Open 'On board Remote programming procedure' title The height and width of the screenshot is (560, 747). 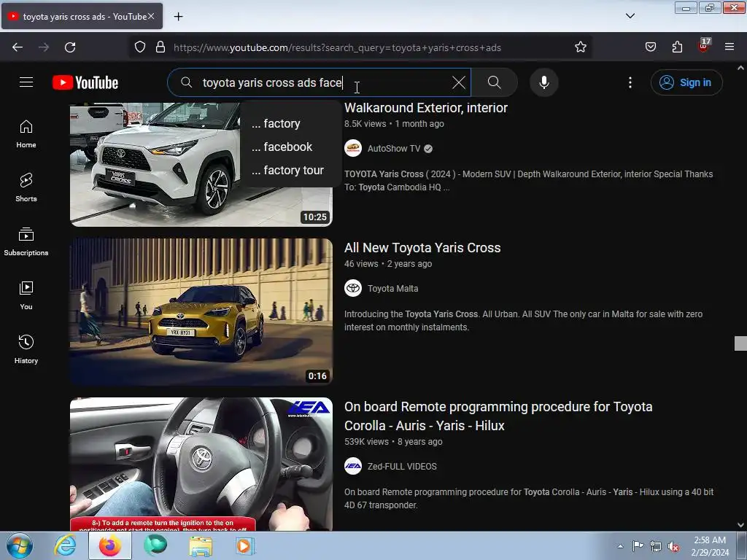(x=498, y=416)
